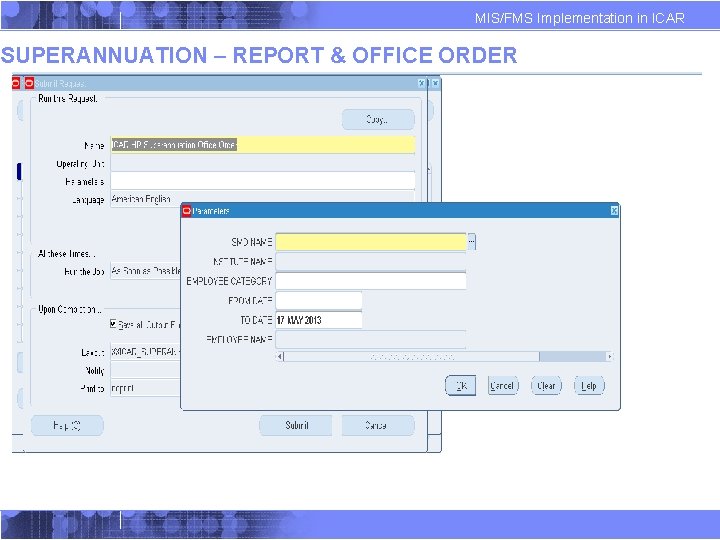Click Cancel in the Parameters dialog
The width and height of the screenshot is (720, 540).
point(503,386)
